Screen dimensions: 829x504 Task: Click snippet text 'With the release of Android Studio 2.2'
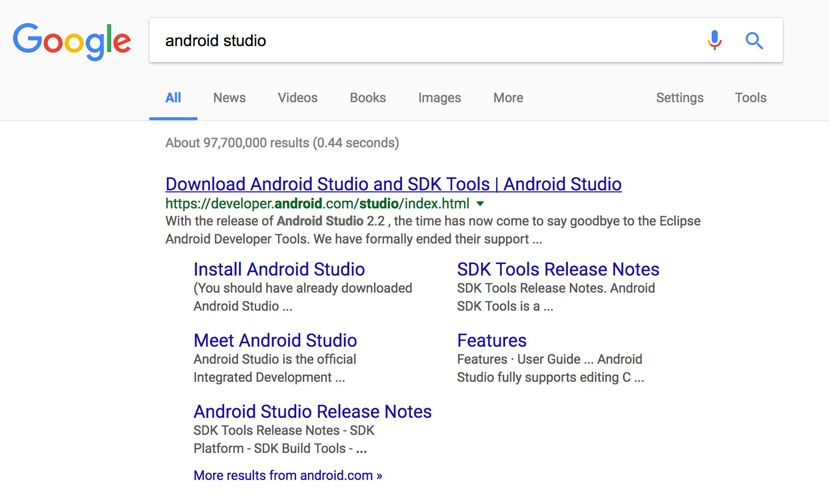click(x=275, y=221)
